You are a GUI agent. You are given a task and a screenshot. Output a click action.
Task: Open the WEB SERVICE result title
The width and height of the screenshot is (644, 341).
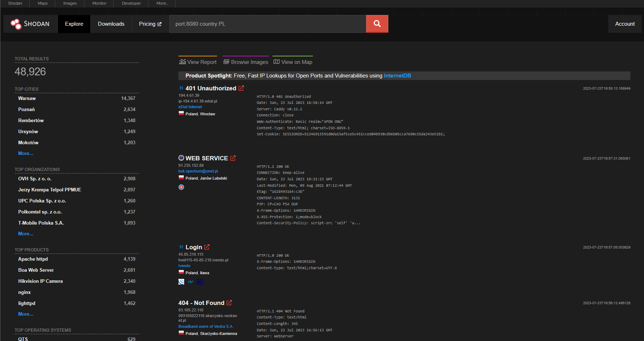click(x=207, y=158)
